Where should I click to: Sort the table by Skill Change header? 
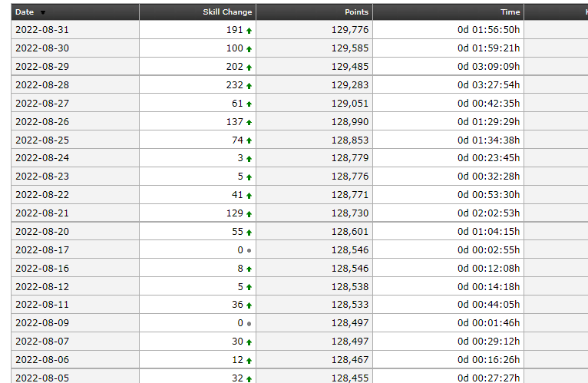tap(226, 12)
